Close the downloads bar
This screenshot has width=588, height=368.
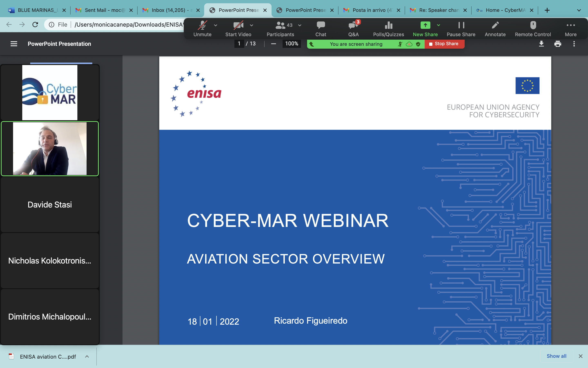[580, 356]
